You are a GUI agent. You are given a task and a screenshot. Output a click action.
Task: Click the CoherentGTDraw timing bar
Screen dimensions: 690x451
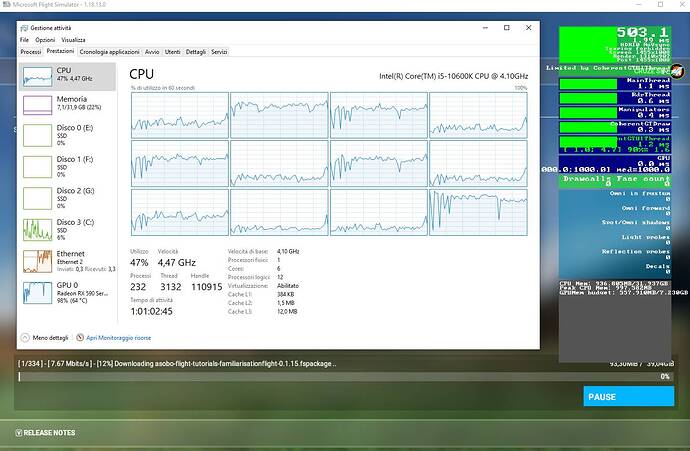pyautogui.click(x=615, y=127)
